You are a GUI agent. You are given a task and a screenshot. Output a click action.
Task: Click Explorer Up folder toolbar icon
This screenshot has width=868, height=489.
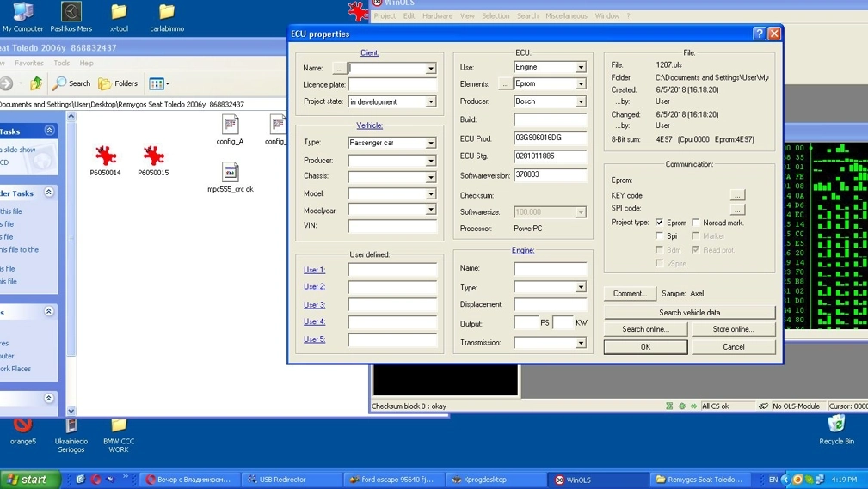36,83
